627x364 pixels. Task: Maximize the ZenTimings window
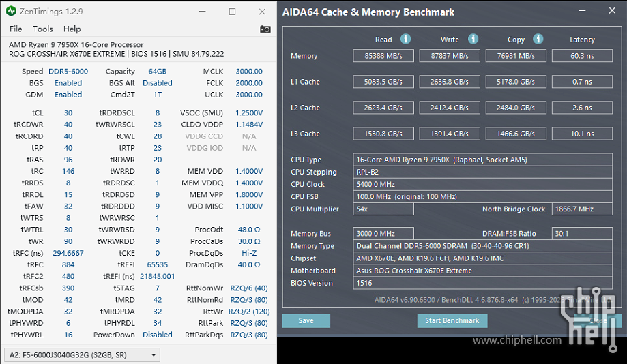pos(232,12)
